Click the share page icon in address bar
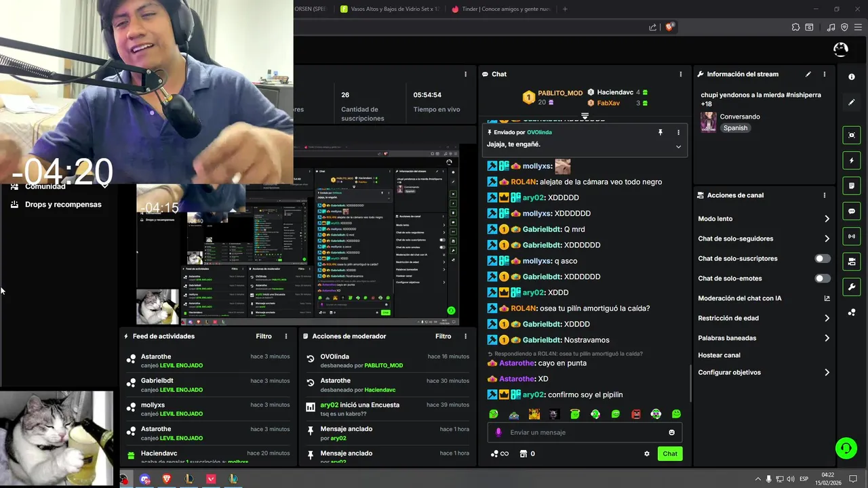 652,27
